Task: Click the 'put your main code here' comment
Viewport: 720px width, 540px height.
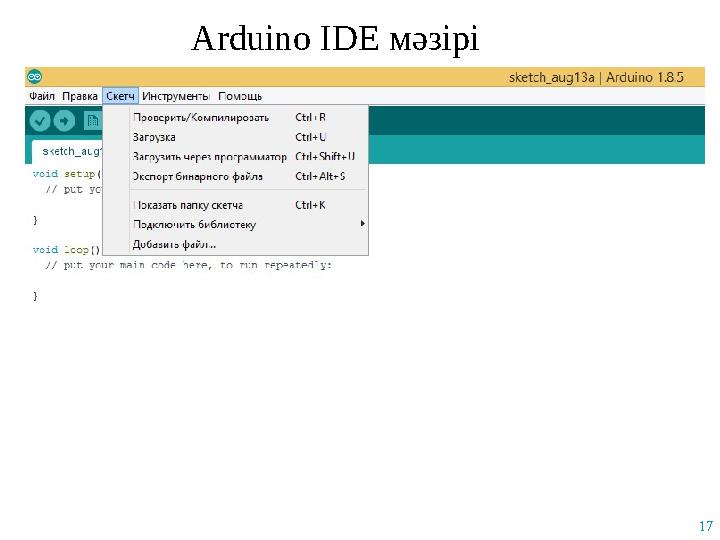Action: [x=188, y=265]
